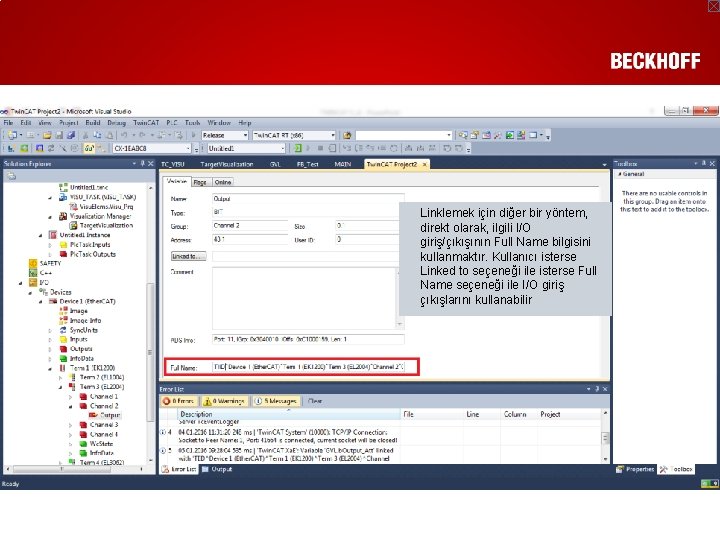Click into the Full Name text field

308,367
